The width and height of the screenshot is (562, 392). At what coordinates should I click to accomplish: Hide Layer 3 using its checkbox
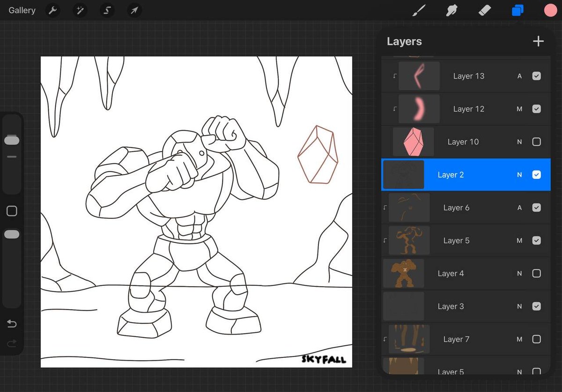pos(537,306)
